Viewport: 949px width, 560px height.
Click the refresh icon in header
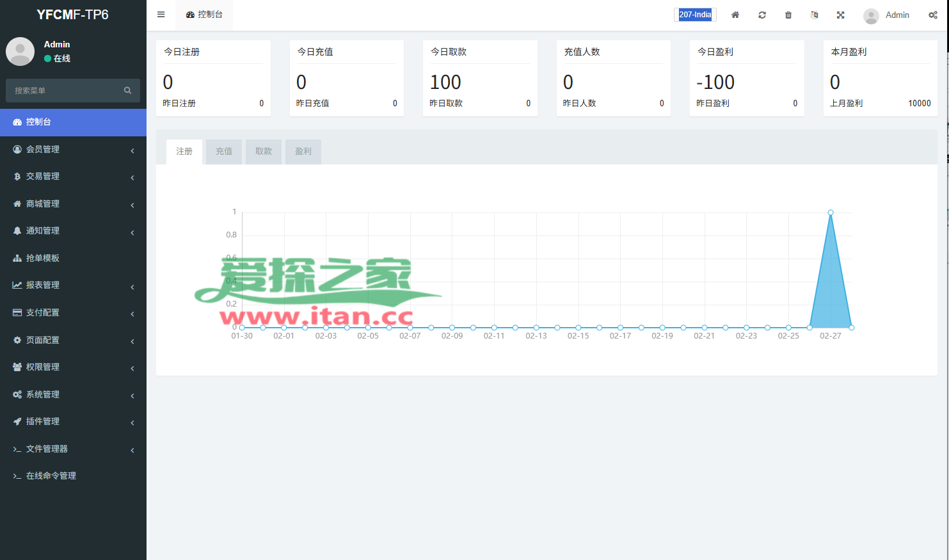[762, 15]
